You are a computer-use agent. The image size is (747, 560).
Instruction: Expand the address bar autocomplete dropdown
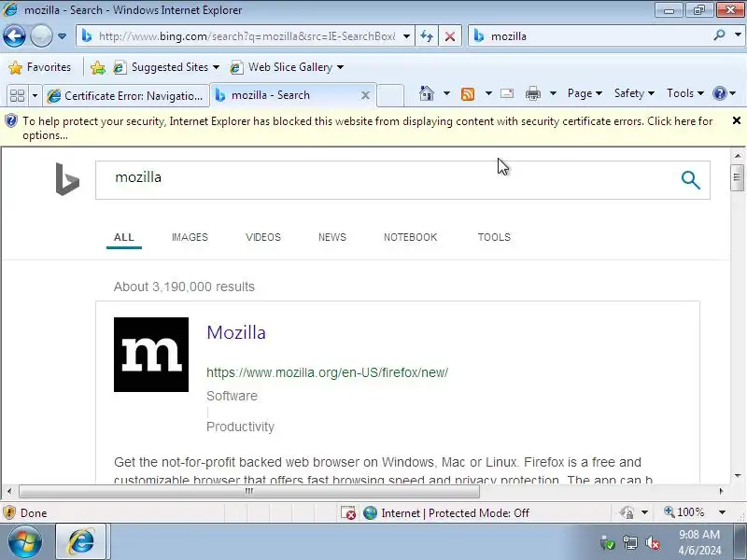pyautogui.click(x=406, y=36)
